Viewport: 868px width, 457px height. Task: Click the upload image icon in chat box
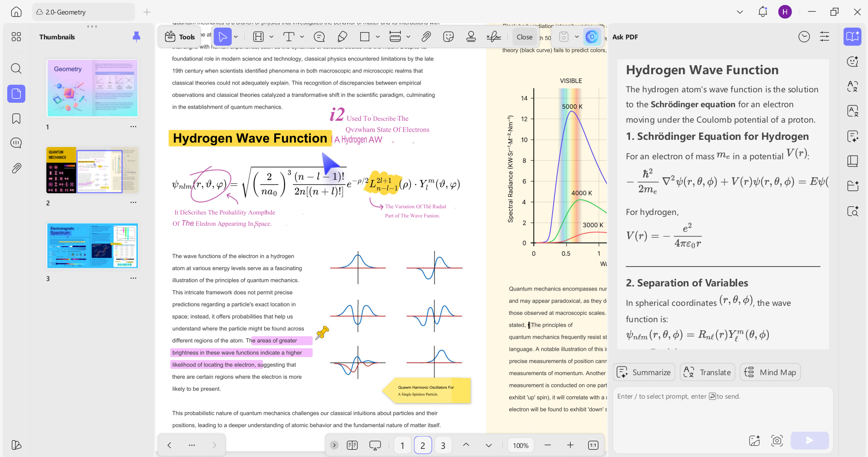coord(754,441)
